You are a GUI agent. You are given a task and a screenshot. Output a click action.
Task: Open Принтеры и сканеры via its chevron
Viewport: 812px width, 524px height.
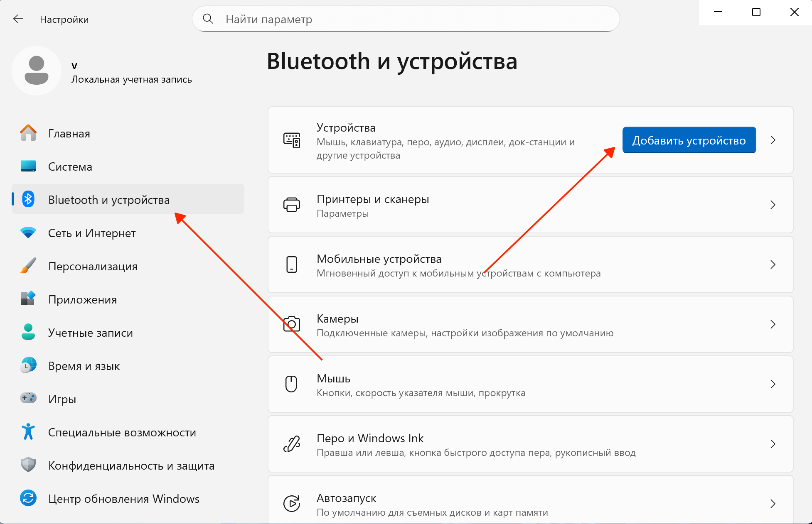pyautogui.click(x=773, y=205)
